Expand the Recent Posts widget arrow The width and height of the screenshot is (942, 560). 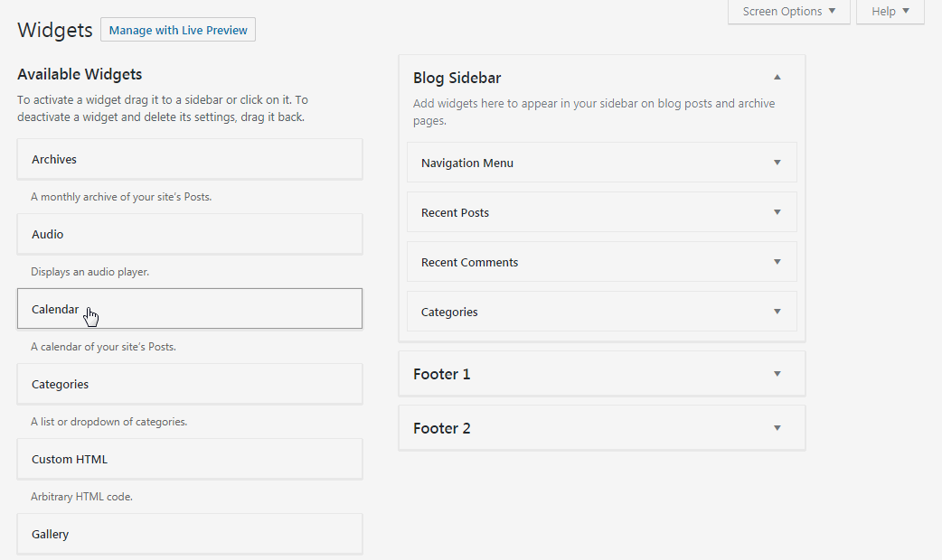pyautogui.click(x=777, y=213)
